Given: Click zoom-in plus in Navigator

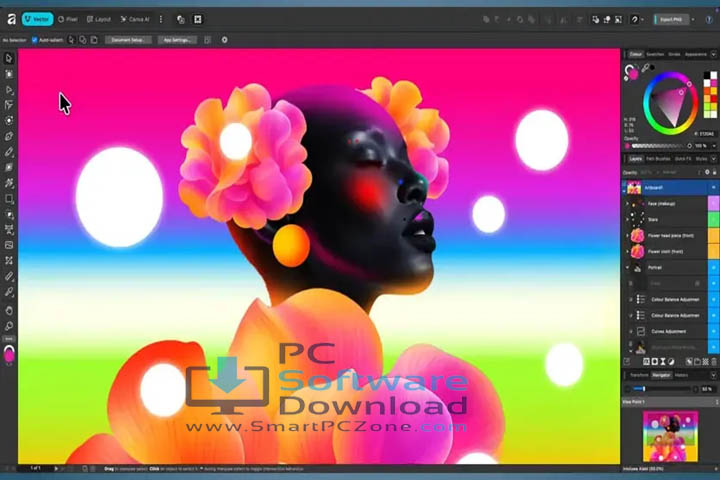Looking at the screenshot, I should pyautogui.click(x=696, y=389).
